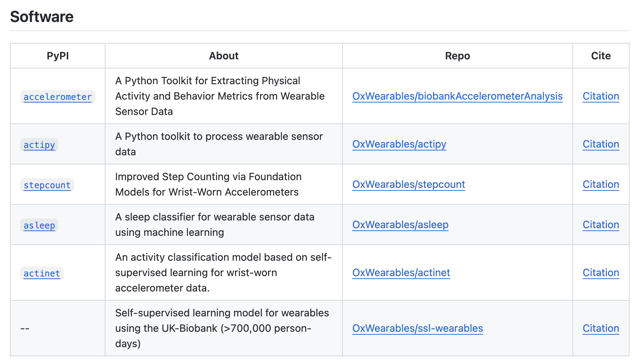Screen dimensions: 638x364
Task: Open the actipy PyPI link
Action: click(x=39, y=145)
